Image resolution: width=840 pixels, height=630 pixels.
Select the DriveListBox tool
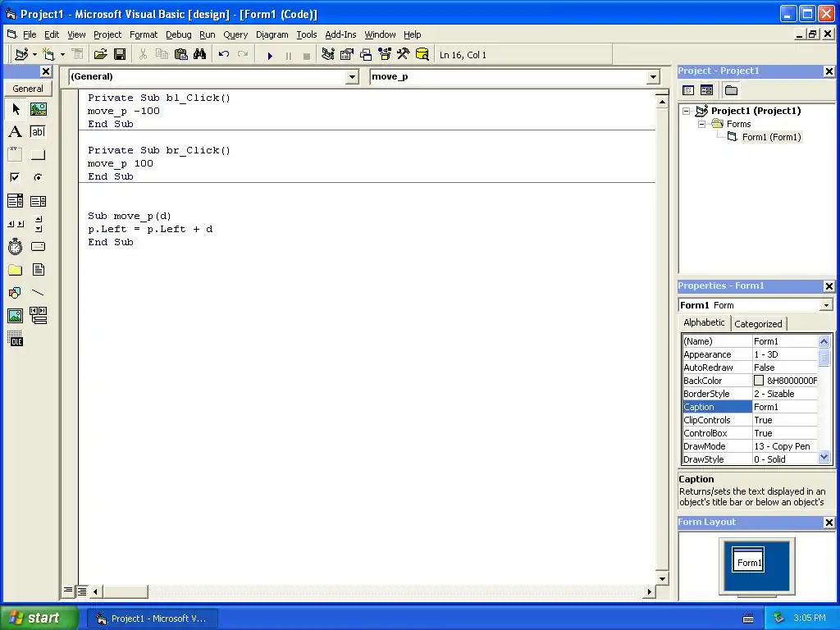click(38, 246)
